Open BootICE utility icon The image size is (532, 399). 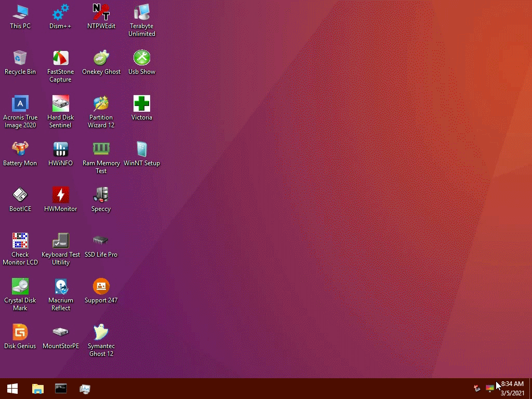[x=20, y=199]
